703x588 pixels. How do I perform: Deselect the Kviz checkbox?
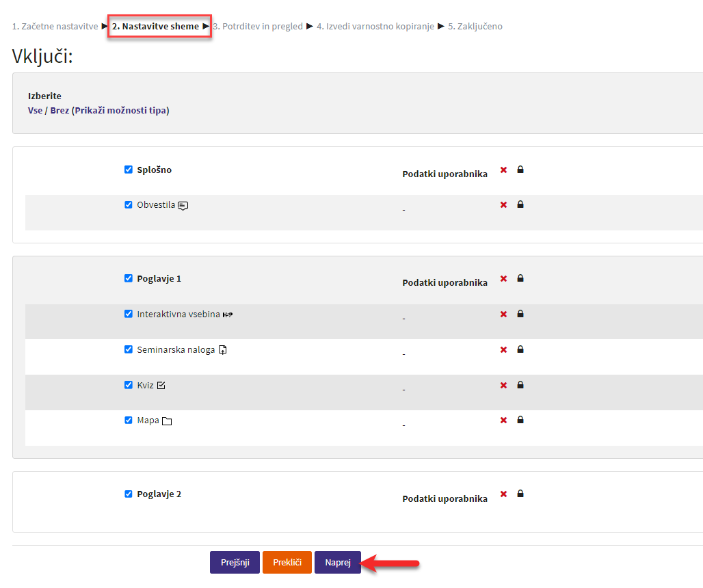[x=129, y=385]
